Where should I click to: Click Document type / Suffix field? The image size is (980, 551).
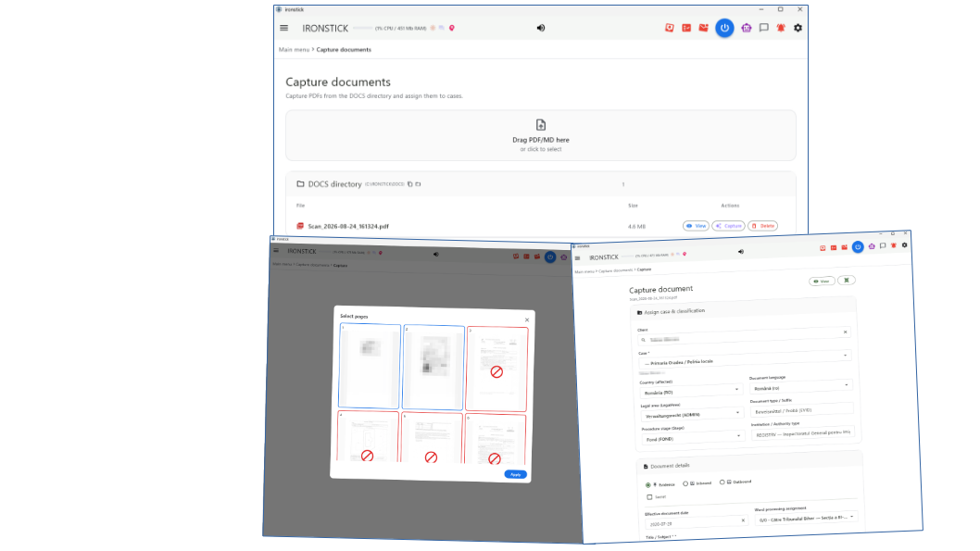pyautogui.click(x=802, y=410)
